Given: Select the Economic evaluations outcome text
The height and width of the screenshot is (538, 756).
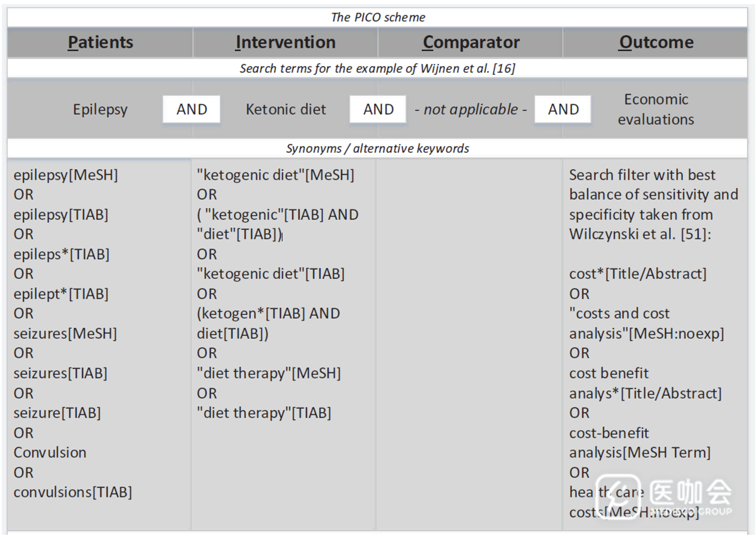Looking at the screenshot, I should pos(656,109).
